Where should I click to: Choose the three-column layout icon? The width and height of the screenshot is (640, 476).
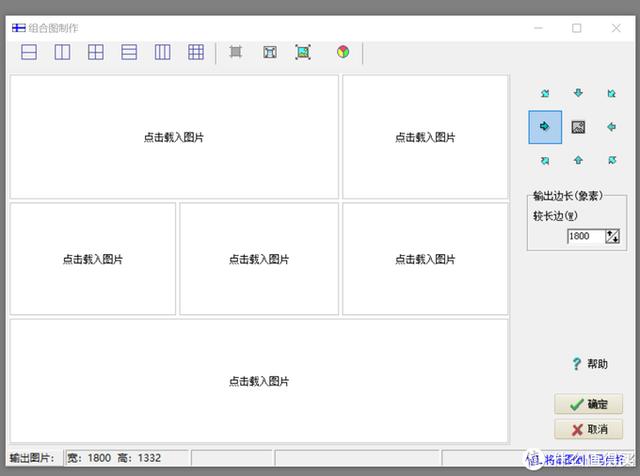pos(162,52)
